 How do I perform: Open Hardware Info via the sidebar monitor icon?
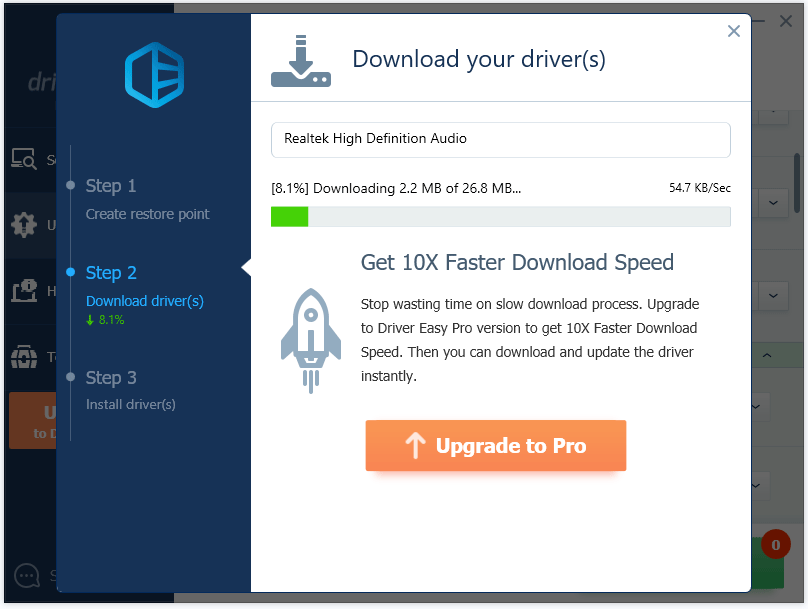[x=24, y=291]
